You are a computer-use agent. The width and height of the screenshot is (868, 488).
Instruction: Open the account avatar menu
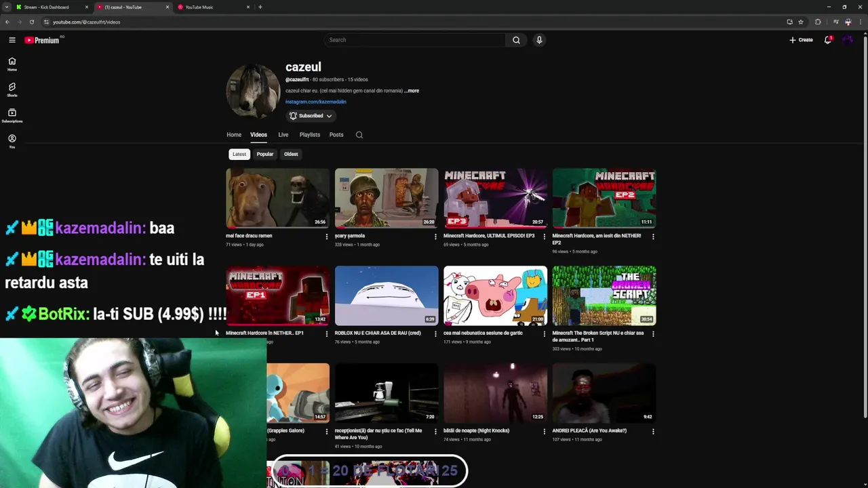(848, 40)
